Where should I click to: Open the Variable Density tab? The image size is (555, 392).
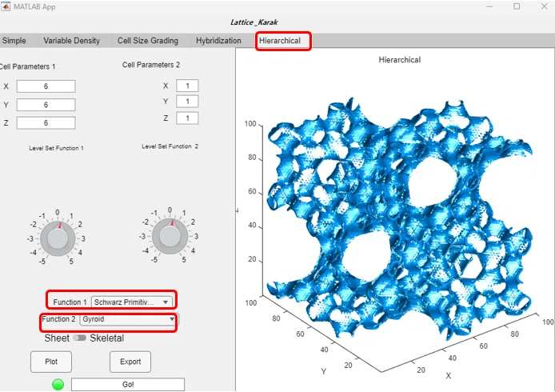click(x=72, y=41)
